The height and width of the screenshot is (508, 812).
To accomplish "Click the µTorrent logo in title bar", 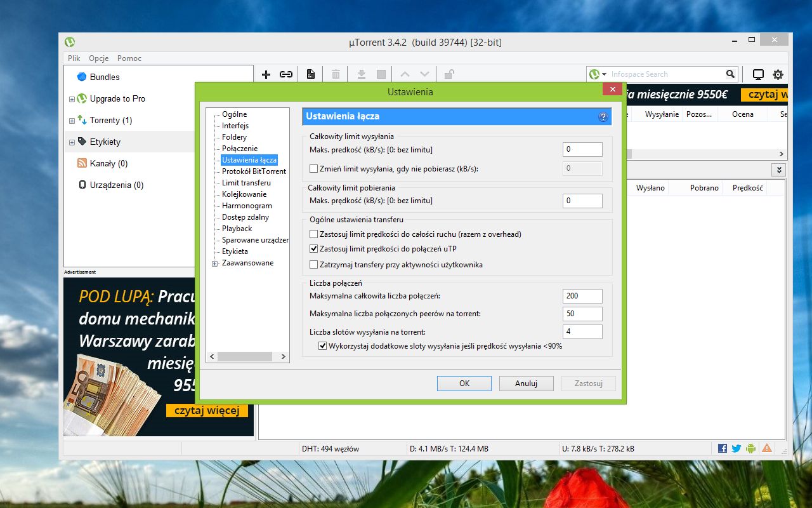I will 70,42.
